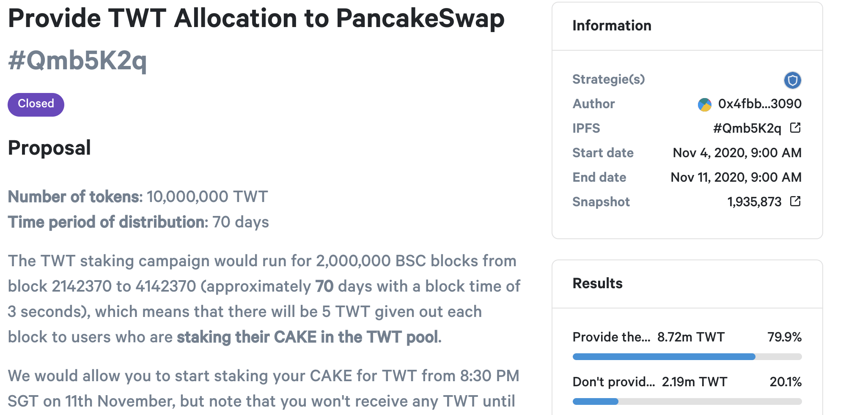
Task: Select the 'Don't provid...' result row
Action: point(687,382)
